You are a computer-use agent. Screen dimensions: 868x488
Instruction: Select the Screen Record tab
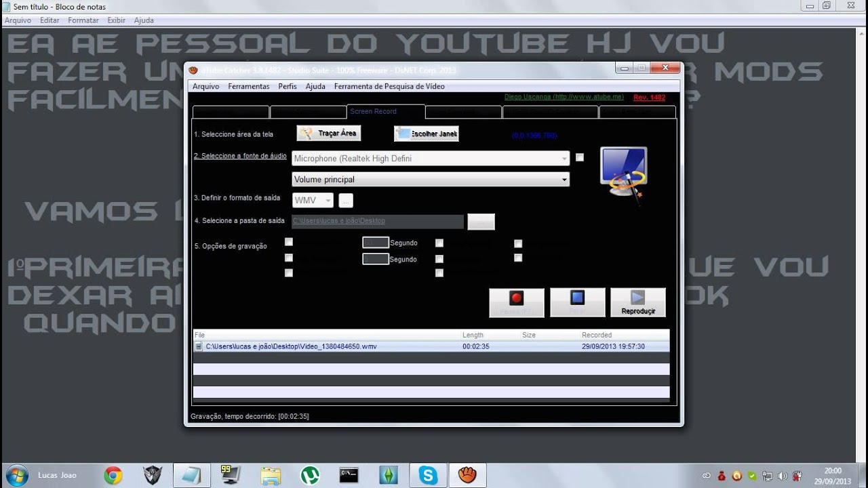tap(386, 111)
